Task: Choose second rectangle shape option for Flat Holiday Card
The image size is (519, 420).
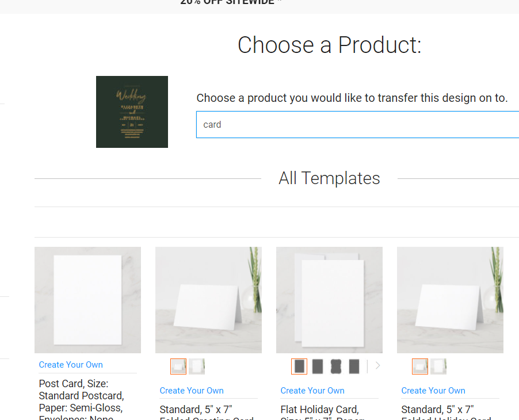Action: 318,366
